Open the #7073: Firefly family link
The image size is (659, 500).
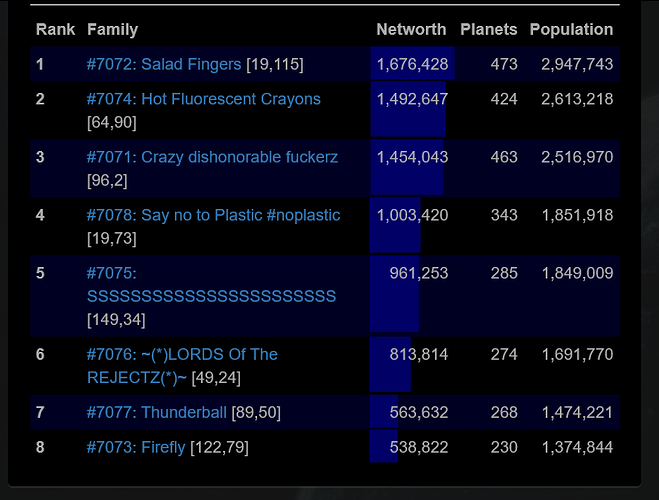point(136,447)
